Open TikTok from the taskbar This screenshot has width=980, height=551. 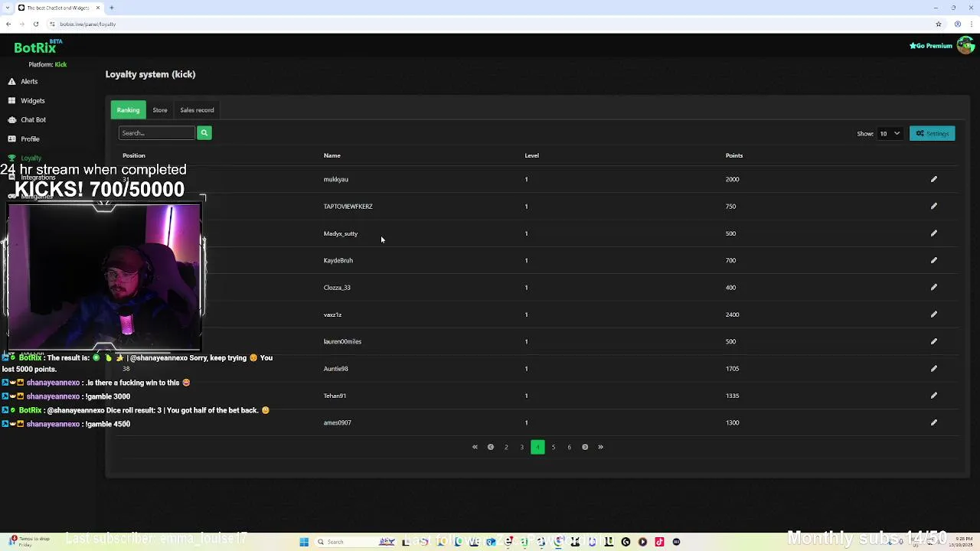pos(659,542)
